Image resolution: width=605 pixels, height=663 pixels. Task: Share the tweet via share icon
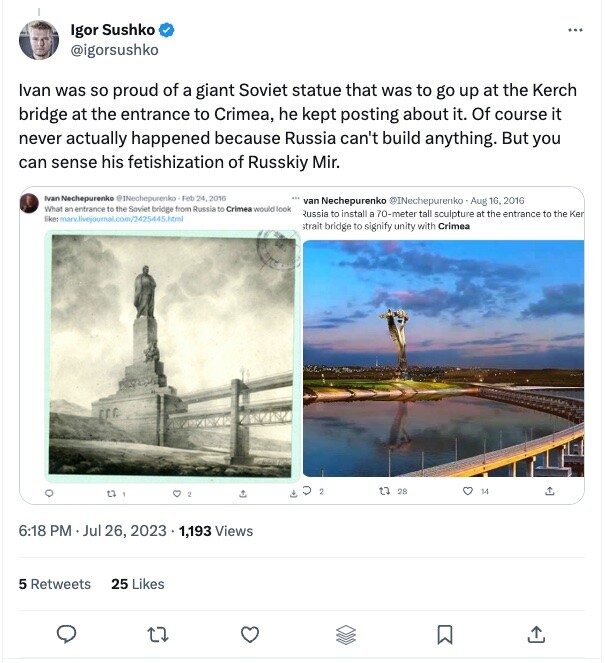click(x=536, y=634)
